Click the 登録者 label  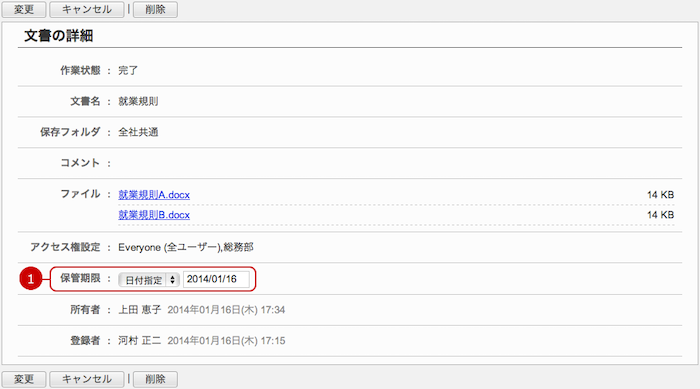85,341
